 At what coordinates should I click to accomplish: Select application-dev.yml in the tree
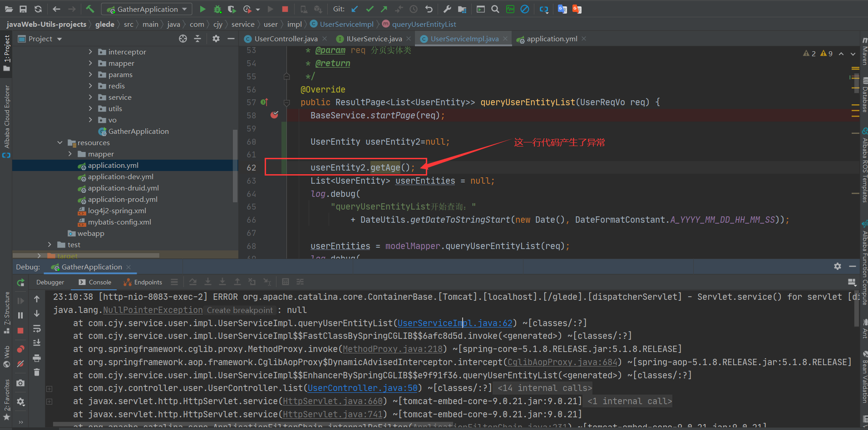click(x=120, y=176)
